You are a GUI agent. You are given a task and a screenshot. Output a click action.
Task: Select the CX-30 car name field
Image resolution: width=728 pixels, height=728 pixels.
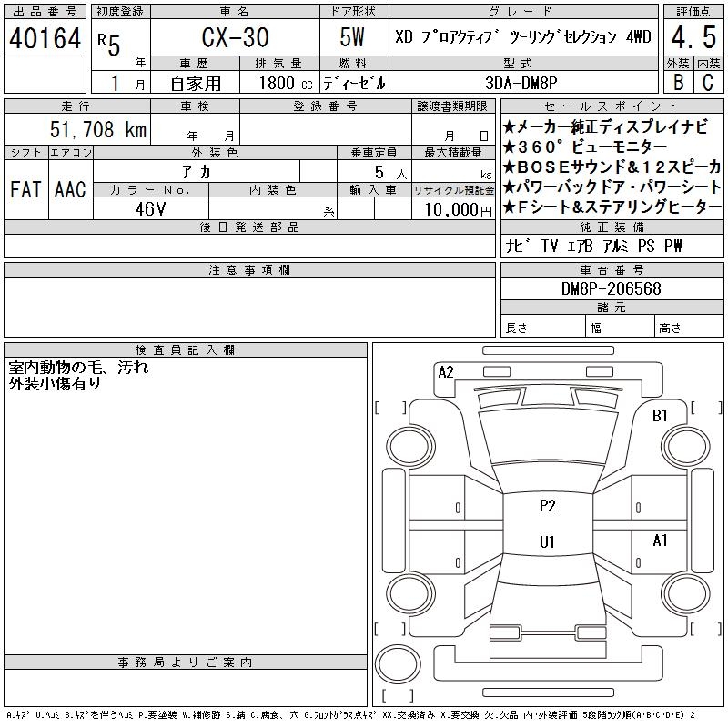click(x=234, y=40)
